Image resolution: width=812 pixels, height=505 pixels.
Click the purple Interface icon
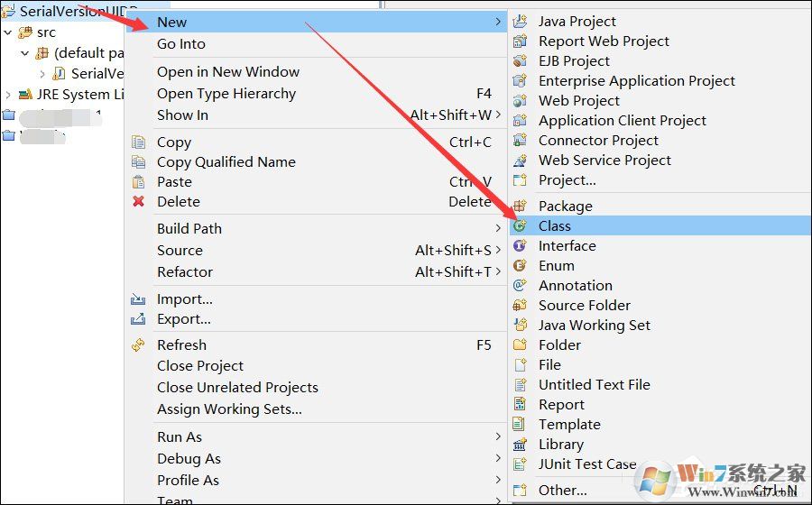(x=520, y=246)
